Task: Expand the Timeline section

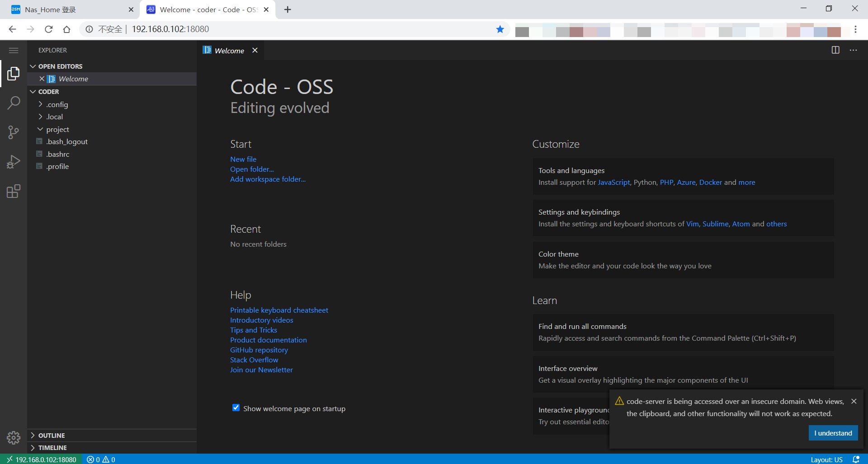Action: tap(112, 447)
